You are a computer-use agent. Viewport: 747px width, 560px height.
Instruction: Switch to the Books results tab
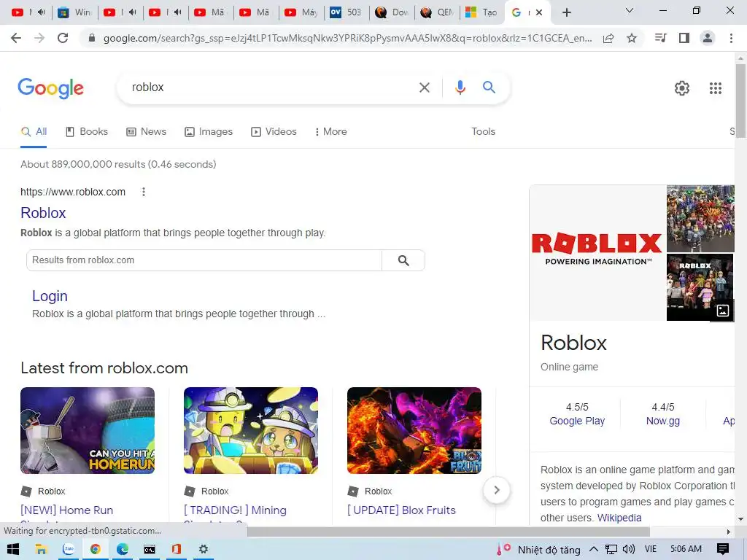tap(87, 132)
